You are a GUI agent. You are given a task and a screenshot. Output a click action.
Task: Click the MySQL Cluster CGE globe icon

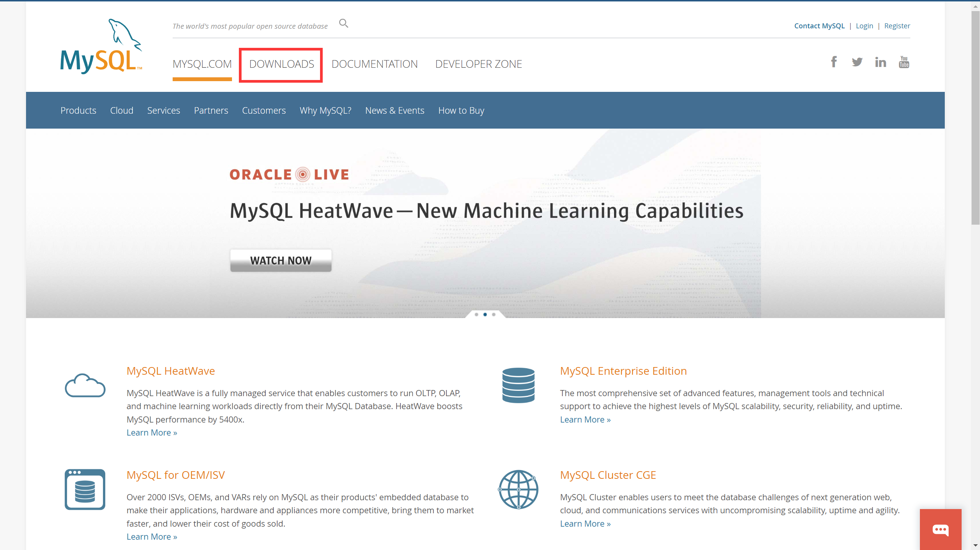(518, 490)
